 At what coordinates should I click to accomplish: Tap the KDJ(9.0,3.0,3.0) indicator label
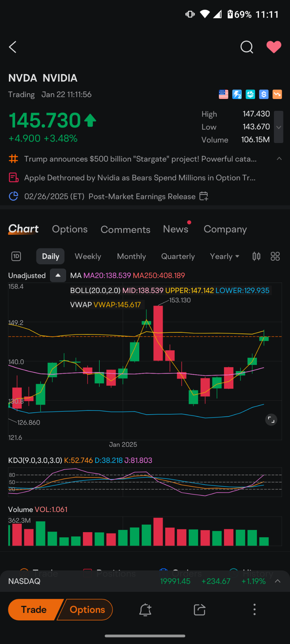(35, 460)
